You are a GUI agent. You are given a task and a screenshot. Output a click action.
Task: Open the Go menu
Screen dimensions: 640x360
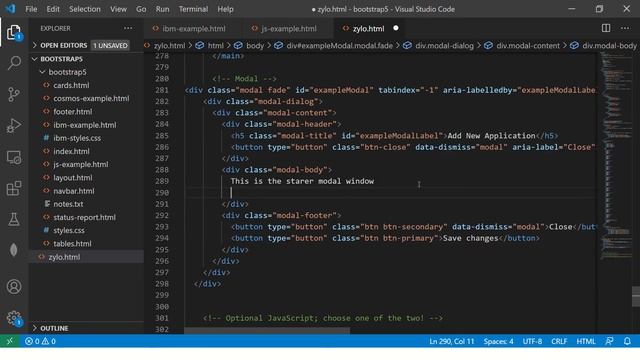141,9
